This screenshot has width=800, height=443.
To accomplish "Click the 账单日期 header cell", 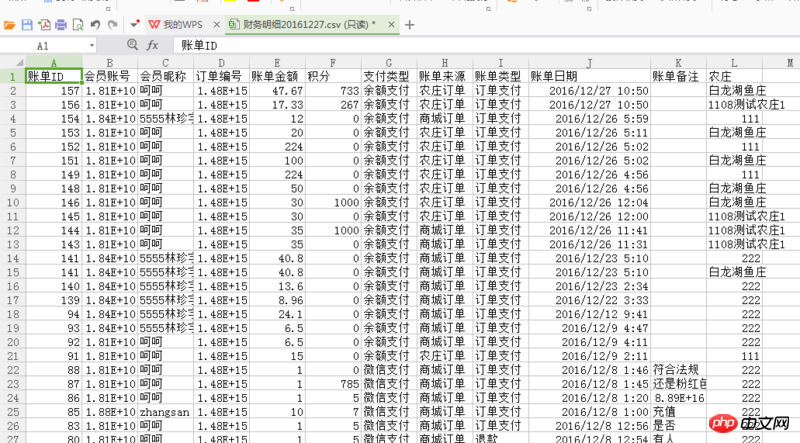I will click(x=588, y=76).
